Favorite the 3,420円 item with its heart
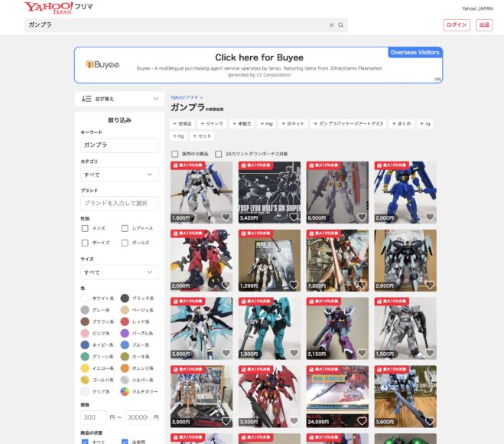Viewport: 504px width, 444px height. [x=294, y=217]
